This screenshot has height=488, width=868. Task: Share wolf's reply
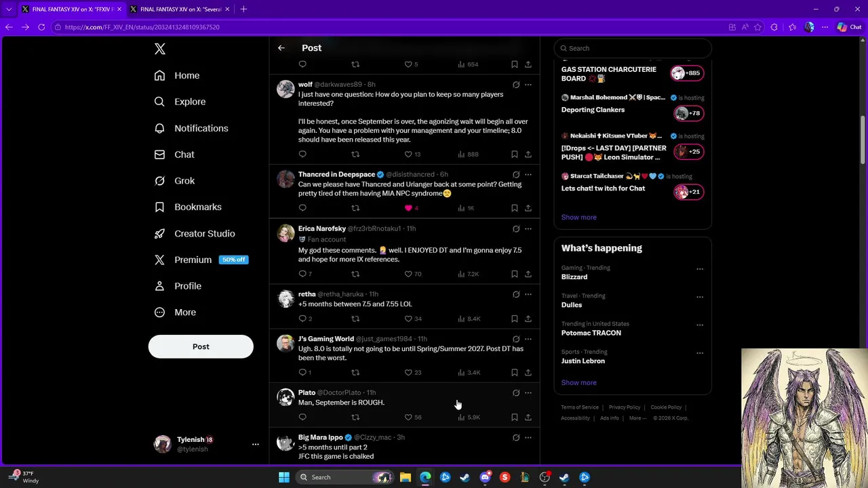click(528, 155)
